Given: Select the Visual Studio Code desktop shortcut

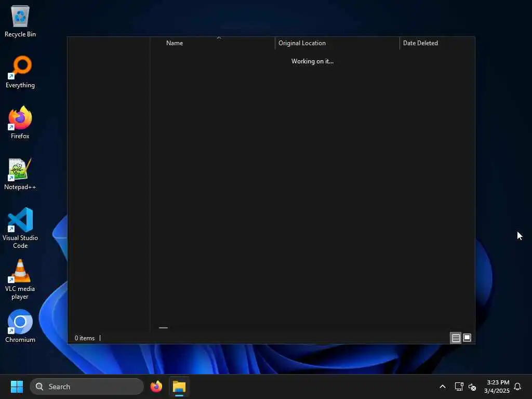Looking at the screenshot, I should point(20,228).
